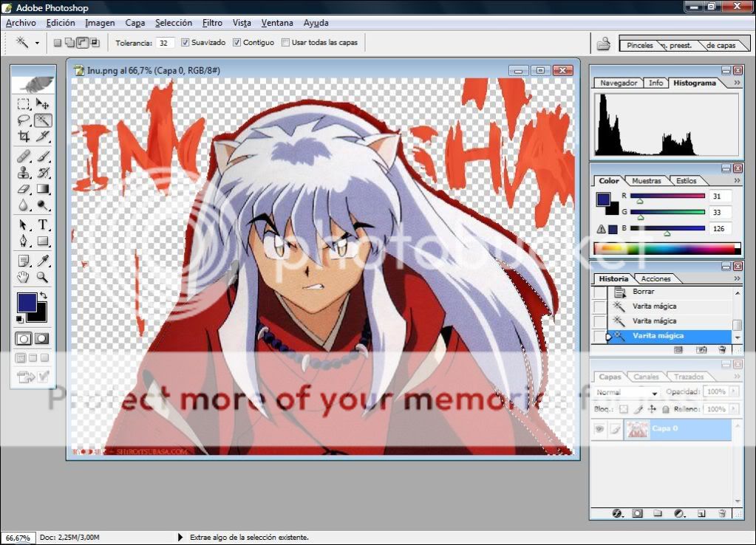This screenshot has width=756, height=545.
Task: Uncheck the Suavizado checkbox
Action: (185, 43)
